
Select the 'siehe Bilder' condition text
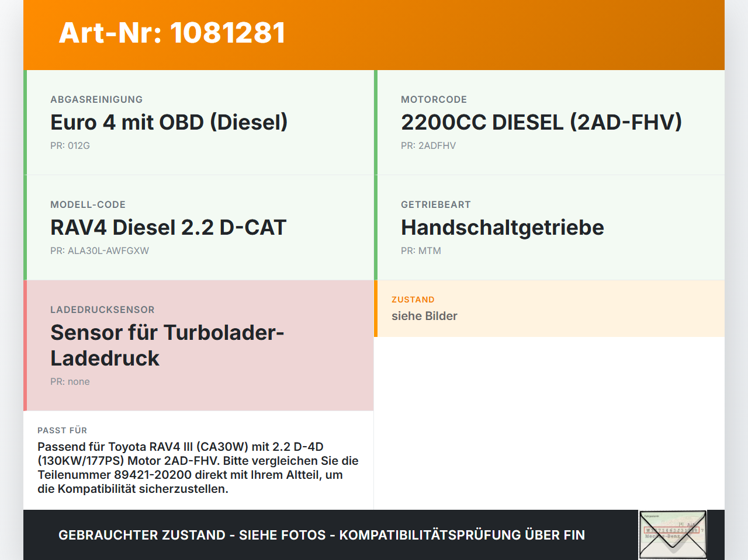coord(424,316)
